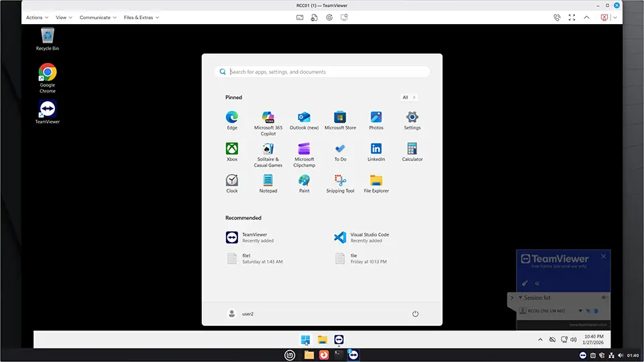Image resolution: width=644 pixels, height=362 pixels.
Task: Open Recycle Bin on the remote desktop
Action: (x=47, y=40)
